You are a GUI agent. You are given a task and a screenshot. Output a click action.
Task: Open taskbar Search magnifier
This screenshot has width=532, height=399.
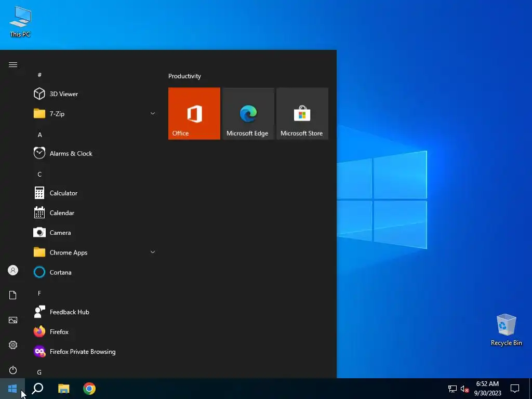coord(37,389)
